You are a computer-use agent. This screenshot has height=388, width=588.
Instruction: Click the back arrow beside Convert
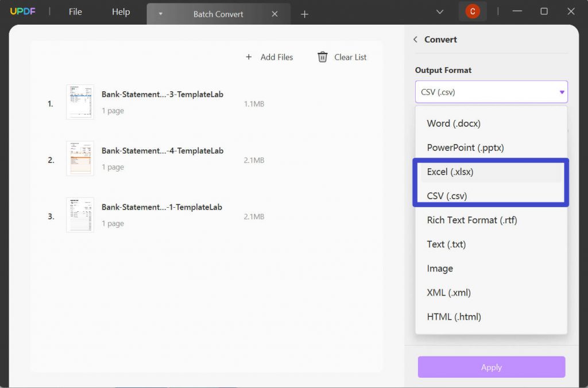[x=415, y=39]
